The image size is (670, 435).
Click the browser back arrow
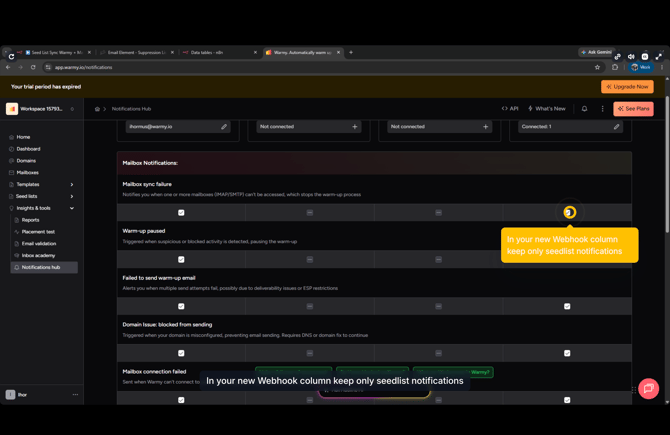point(8,67)
